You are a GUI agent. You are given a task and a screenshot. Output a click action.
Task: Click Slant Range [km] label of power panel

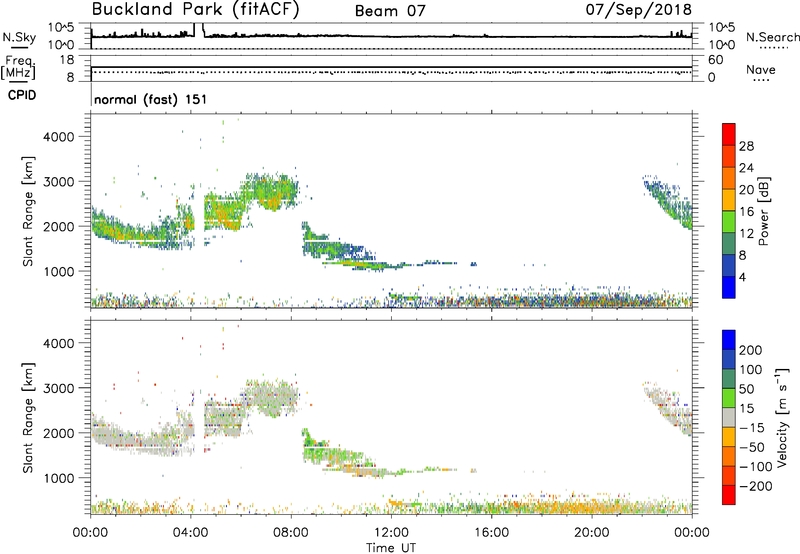pyautogui.click(x=28, y=212)
